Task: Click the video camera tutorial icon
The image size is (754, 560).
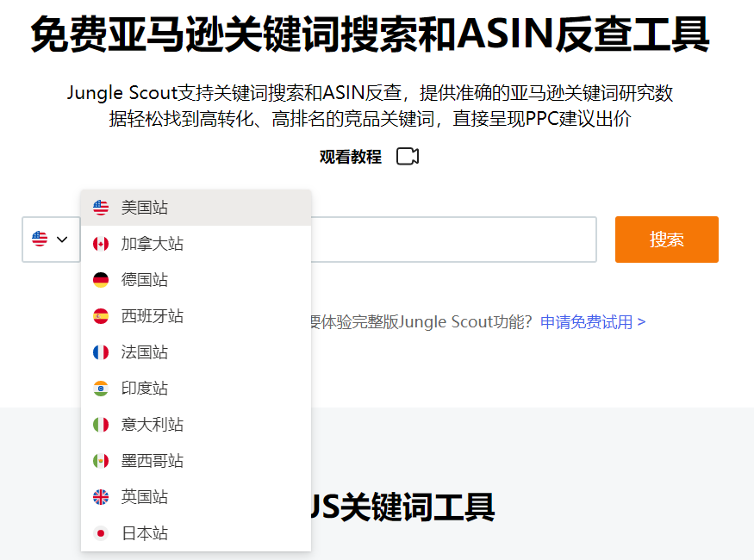Action: pos(408,157)
